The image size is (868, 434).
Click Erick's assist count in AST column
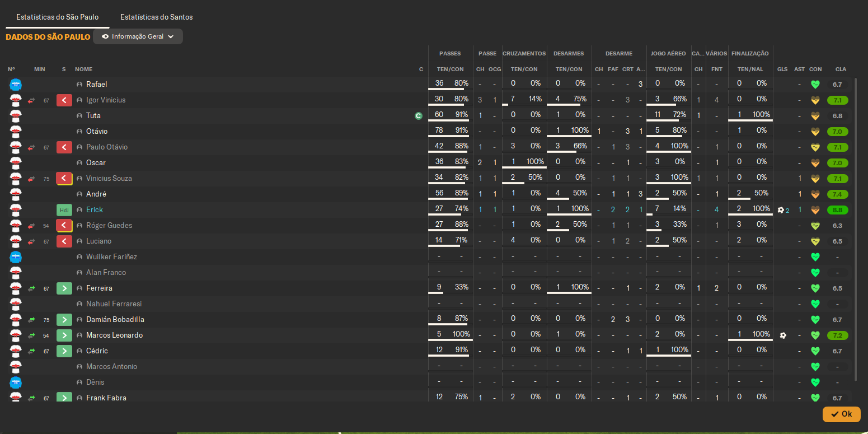800,210
